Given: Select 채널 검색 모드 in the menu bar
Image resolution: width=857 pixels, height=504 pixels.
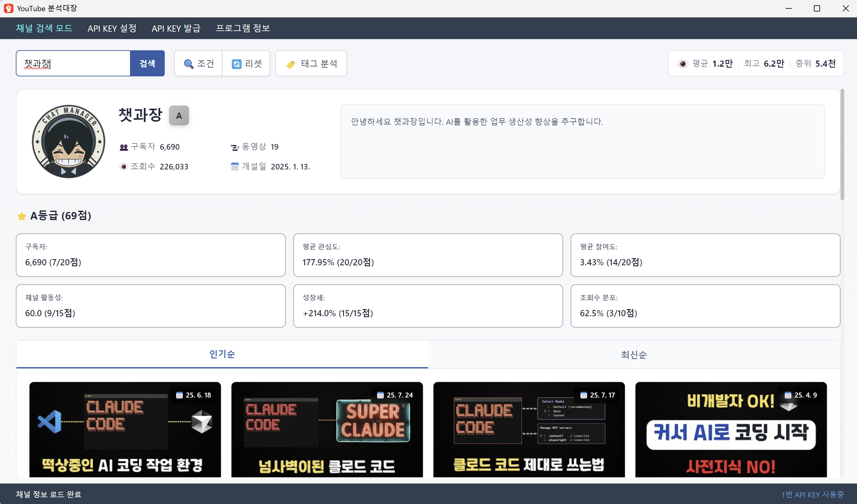Looking at the screenshot, I should tap(44, 28).
